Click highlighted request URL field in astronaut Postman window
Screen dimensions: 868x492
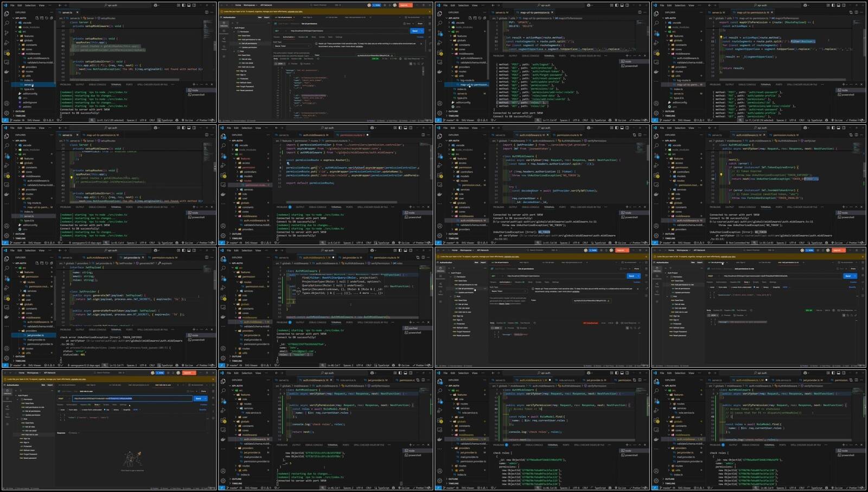(x=132, y=399)
